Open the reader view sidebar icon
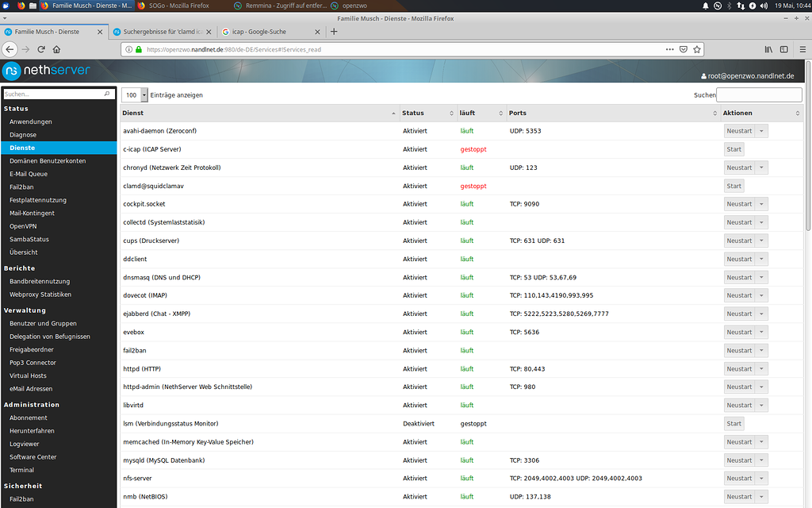The height and width of the screenshot is (508, 812). click(x=784, y=48)
